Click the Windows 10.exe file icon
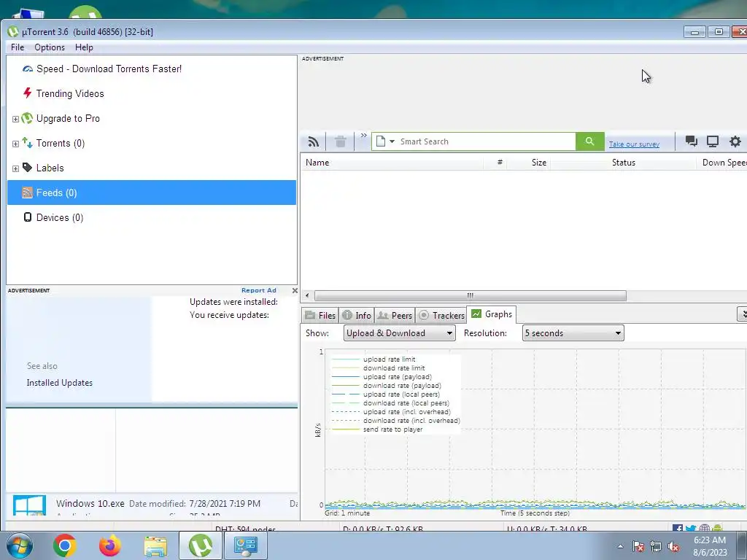Image resolution: width=747 pixels, height=560 pixels. point(29,505)
